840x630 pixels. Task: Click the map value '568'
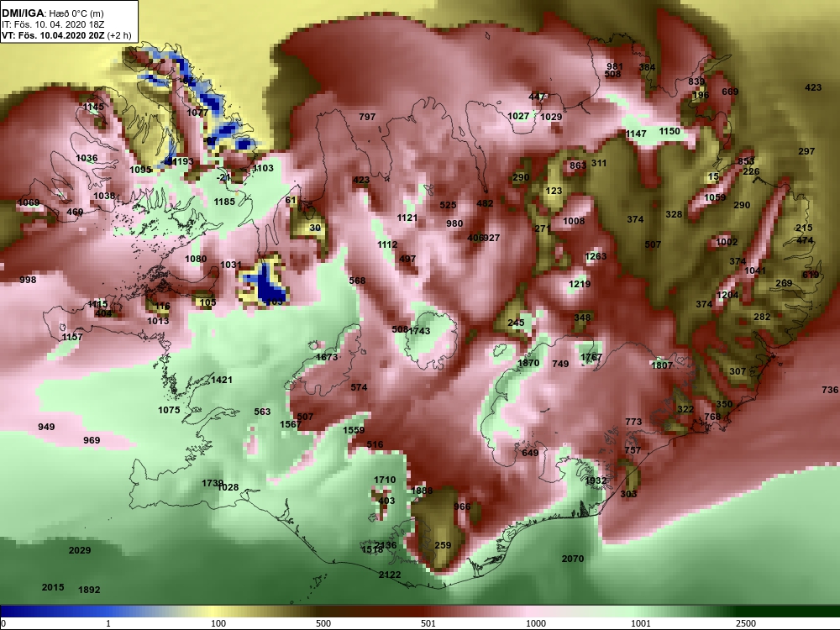357,281
